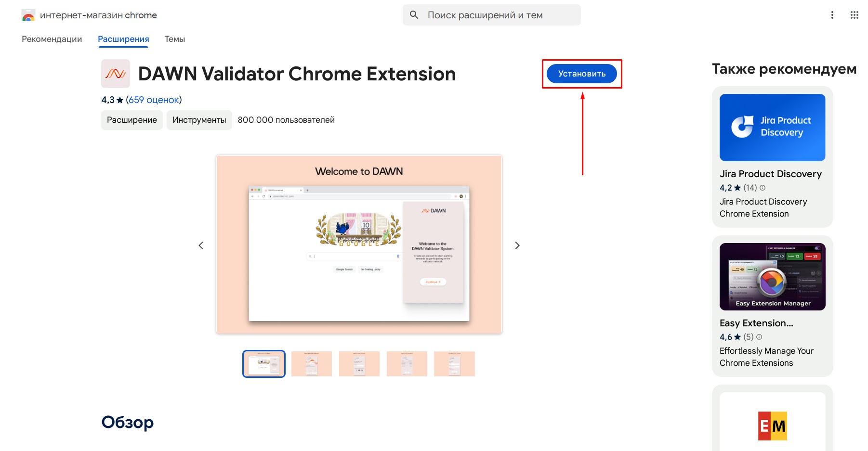This screenshot has height=451, width=868.
Task: Click the 800 000 пользователей text
Action: (x=286, y=120)
